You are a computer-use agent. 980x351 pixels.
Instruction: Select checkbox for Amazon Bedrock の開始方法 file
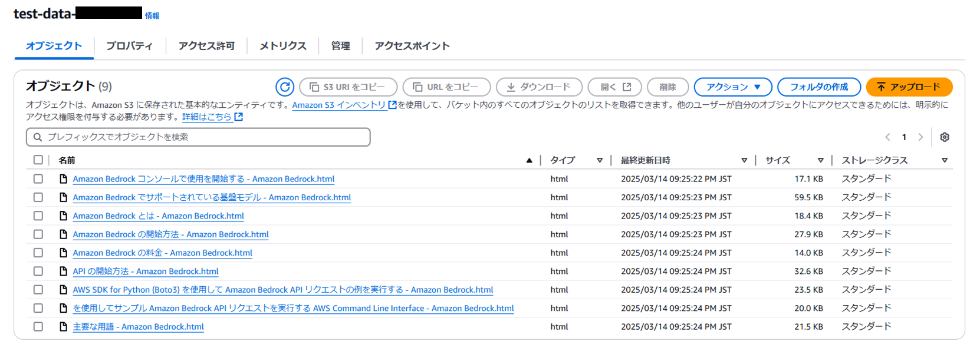[38, 234]
